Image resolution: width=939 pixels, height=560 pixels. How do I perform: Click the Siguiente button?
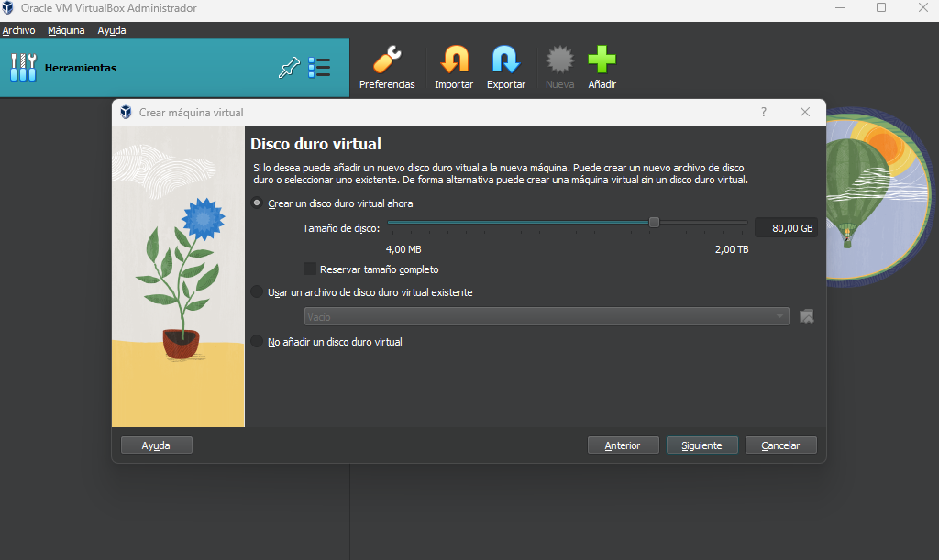[x=701, y=445]
